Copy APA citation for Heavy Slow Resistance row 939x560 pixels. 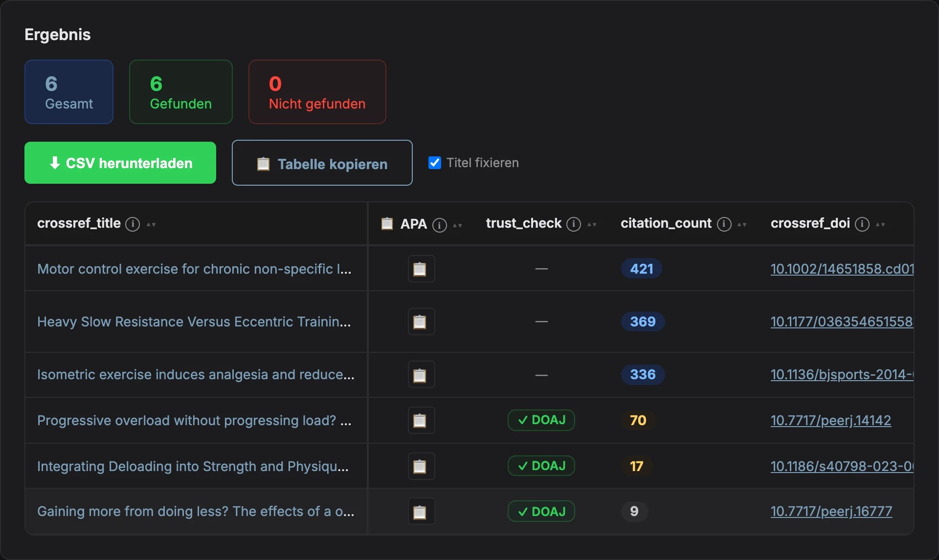pos(421,322)
